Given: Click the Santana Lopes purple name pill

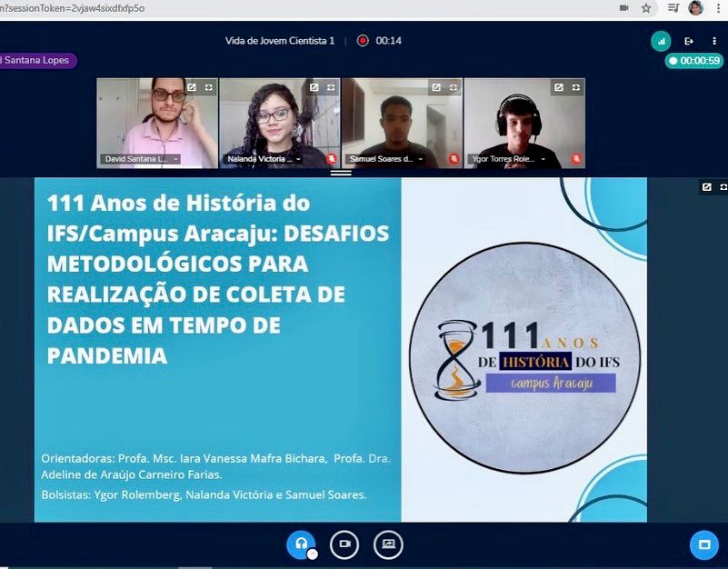Looking at the screenshot, I should pyautogui.click(x=36, y=60).
